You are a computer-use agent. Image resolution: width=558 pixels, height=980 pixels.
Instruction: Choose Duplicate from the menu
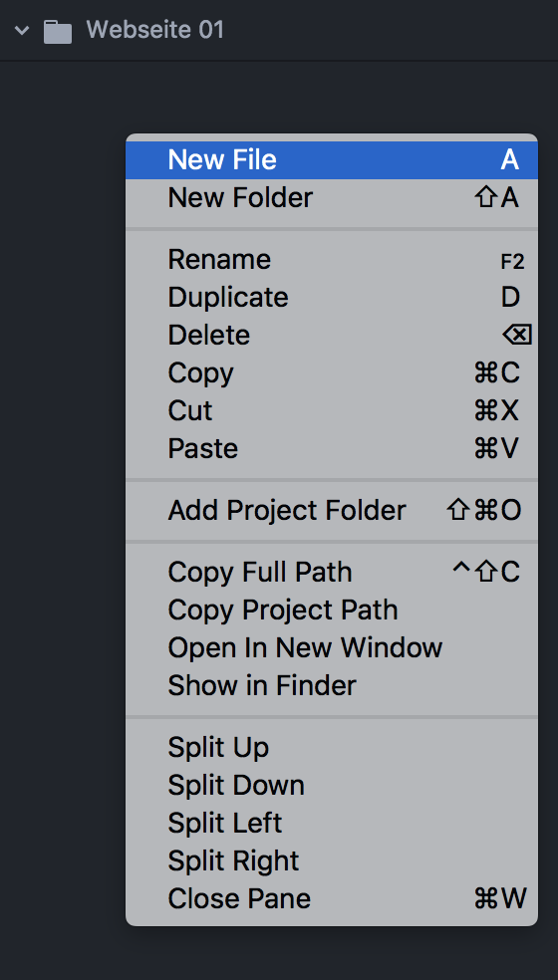click(332, 298)
